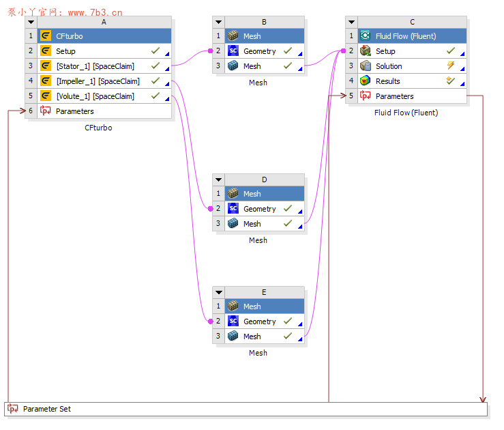Image resolution: width=504 pixels, height=430 pixels.
Task: Select the Parameters cell in Fluid Flow system
Action: tap(394, 96)
